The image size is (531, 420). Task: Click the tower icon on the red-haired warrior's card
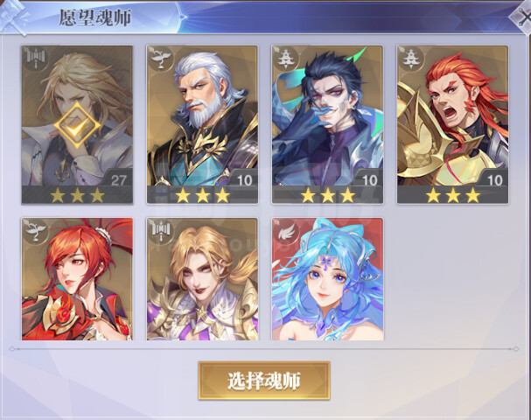click(410, 59)
